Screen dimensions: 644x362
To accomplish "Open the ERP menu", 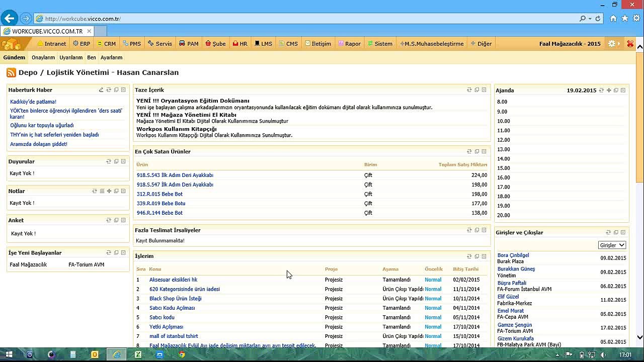I will tap(82, 44).
